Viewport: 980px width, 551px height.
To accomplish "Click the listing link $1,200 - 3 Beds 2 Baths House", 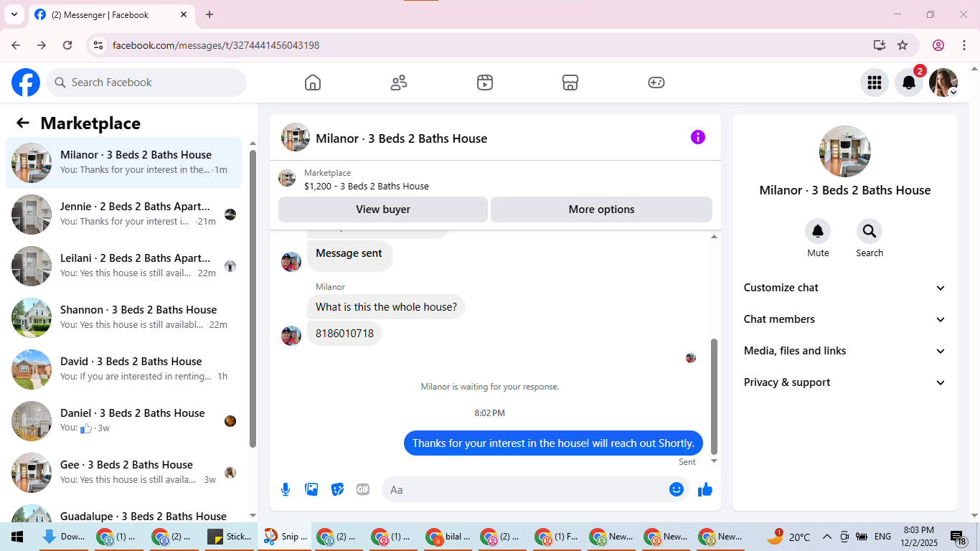I will [x=367, y=186].
